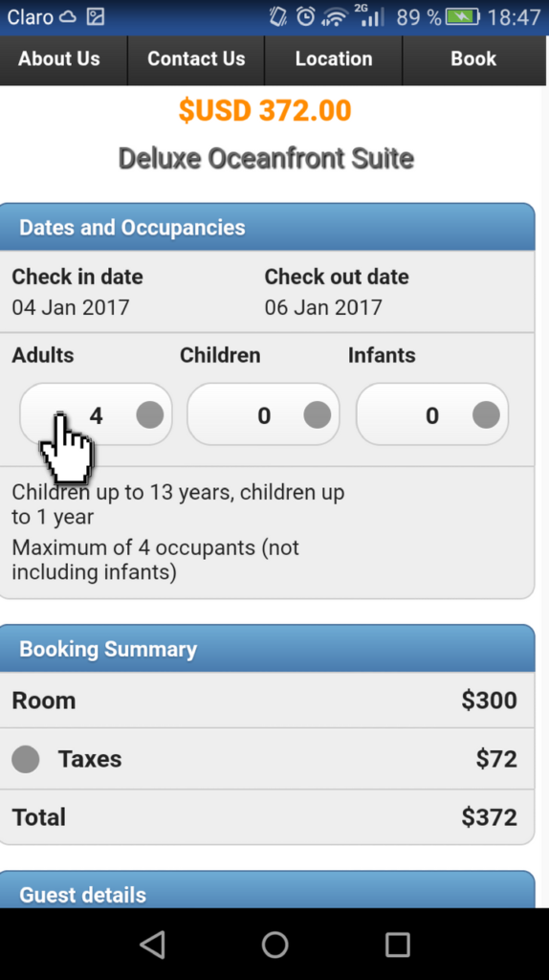Screen dimensions: 549x980
Task: Change the check out date 06 Jan 2017
Action: [x=323, y=307]
